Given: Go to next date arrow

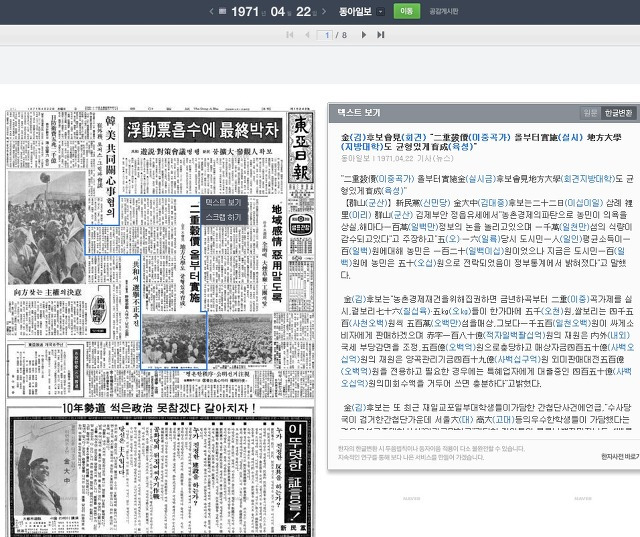Looking at the screenshot, I should [324, 11].
